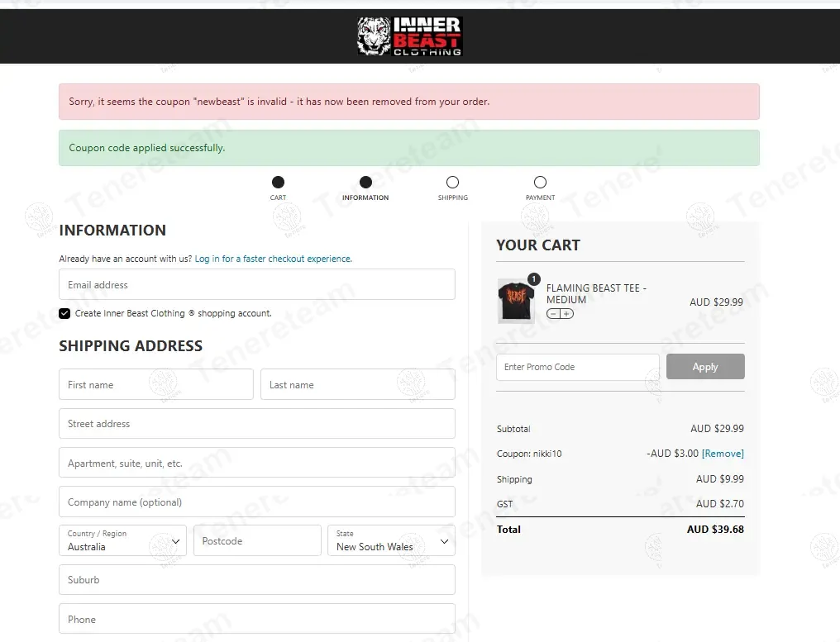Select the "YOUR CART" heading
The width and height of the screenshot is (840, 642).
pyautogui.click(x=538, y=245)
